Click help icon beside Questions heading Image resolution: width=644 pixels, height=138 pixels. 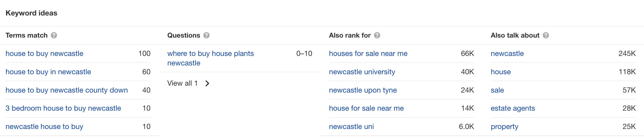tap(206, 35)
